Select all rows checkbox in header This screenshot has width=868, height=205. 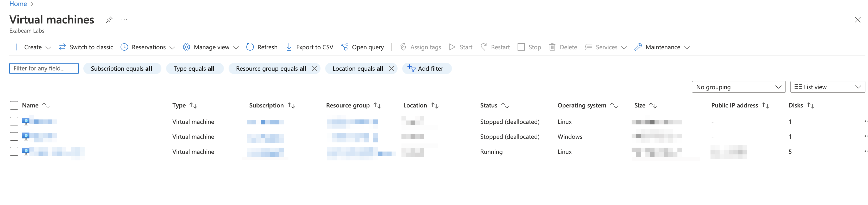click(14, 106)
